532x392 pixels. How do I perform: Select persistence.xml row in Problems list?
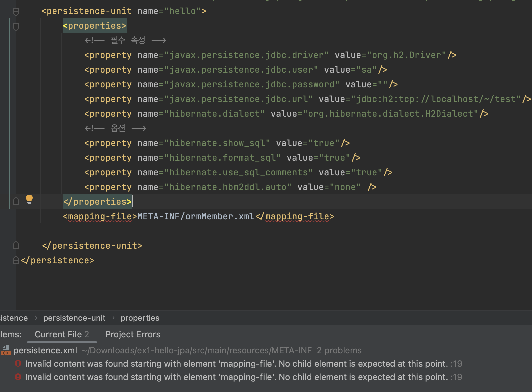266,350
